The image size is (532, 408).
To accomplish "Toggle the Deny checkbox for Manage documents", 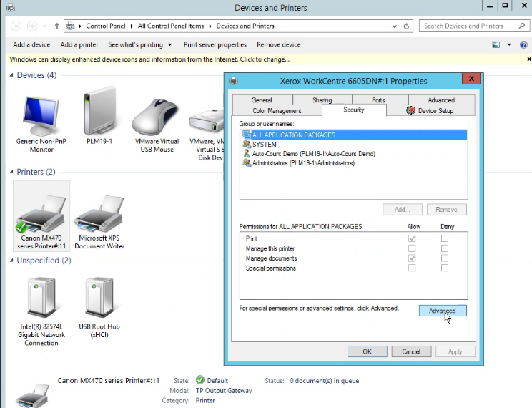I will pos(445,258).
